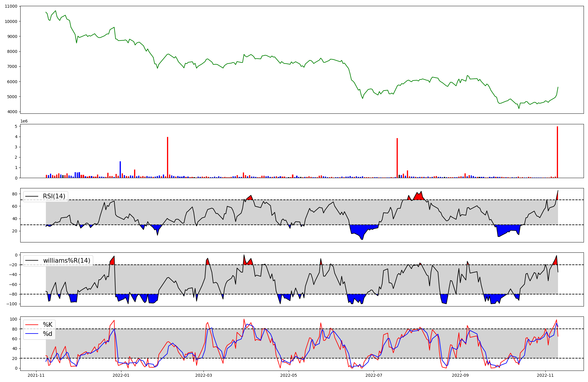Click the tall blue volume bar near 2022-01
Viewport: 588px width, 382px height.
(120, 170)
